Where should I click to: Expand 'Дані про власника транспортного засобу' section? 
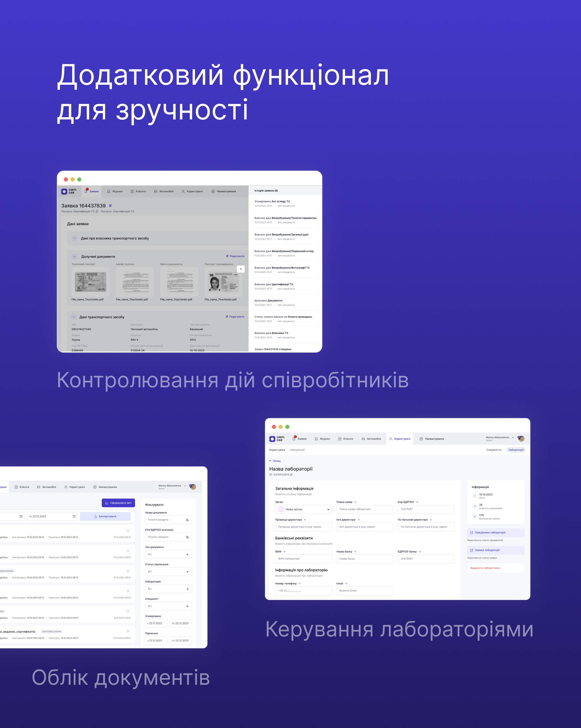(74, 238)
